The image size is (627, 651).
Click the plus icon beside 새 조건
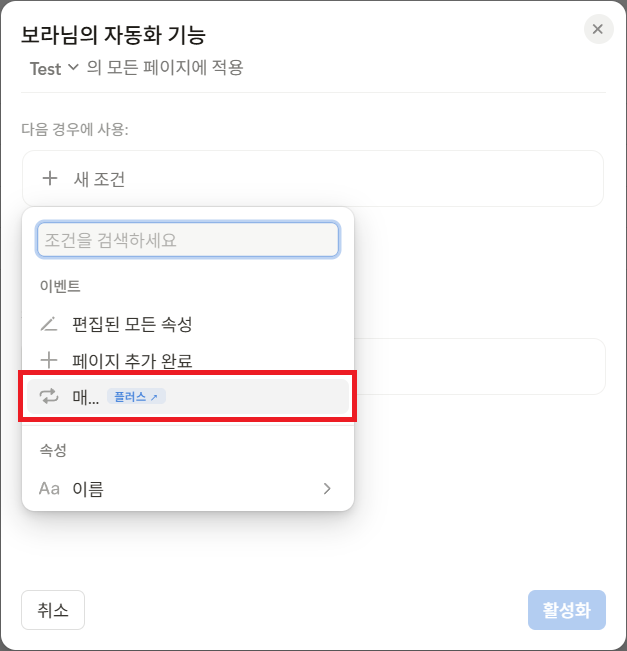pos(50,179)
